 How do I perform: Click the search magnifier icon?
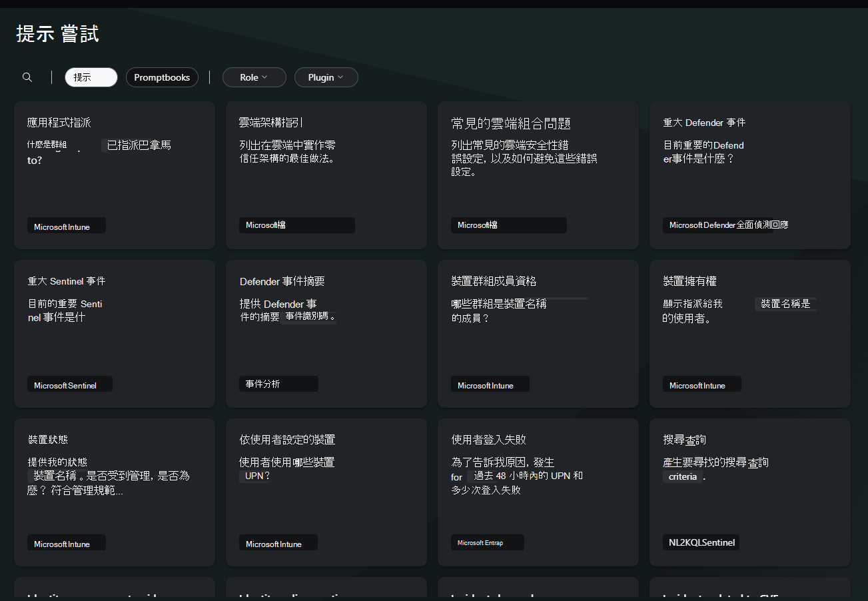point(27,77)
